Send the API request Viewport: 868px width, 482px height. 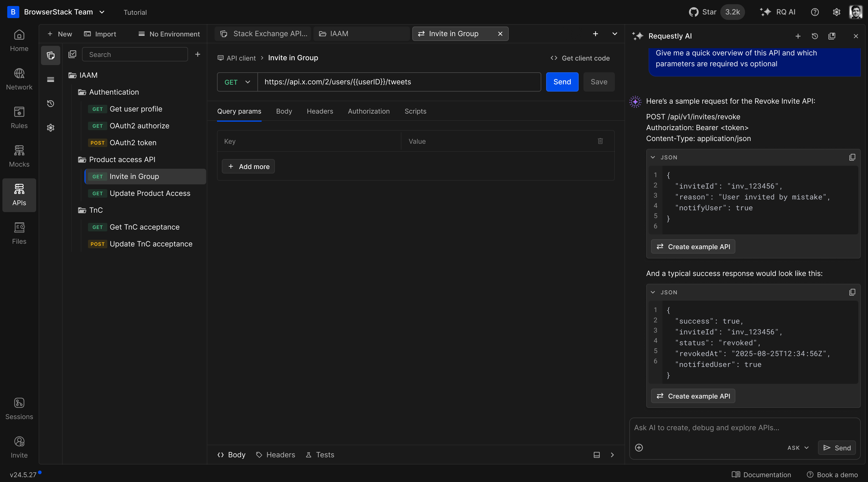coord(562,82)
